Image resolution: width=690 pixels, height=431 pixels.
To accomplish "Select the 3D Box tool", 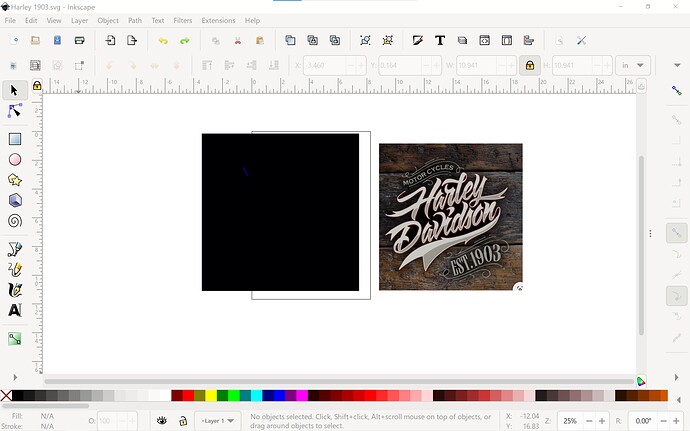I will pos(15,200).
